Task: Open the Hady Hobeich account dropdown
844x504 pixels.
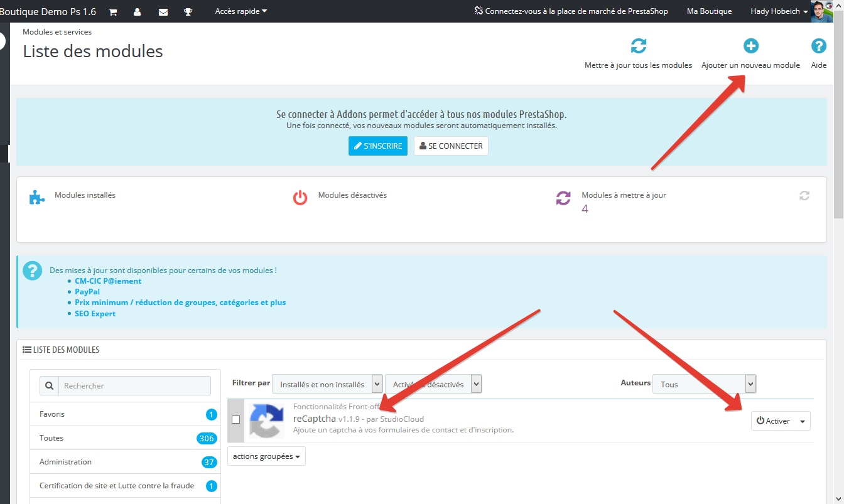Action: coord(779,11)
